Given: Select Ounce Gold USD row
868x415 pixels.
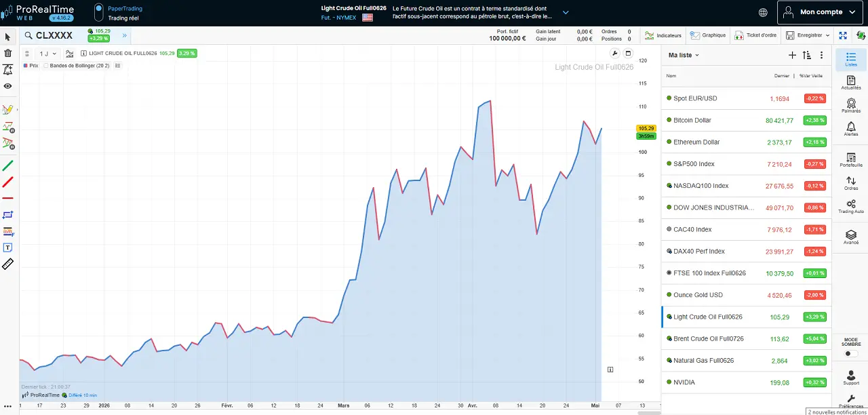Looking at the screenshot, I should 746,295.
